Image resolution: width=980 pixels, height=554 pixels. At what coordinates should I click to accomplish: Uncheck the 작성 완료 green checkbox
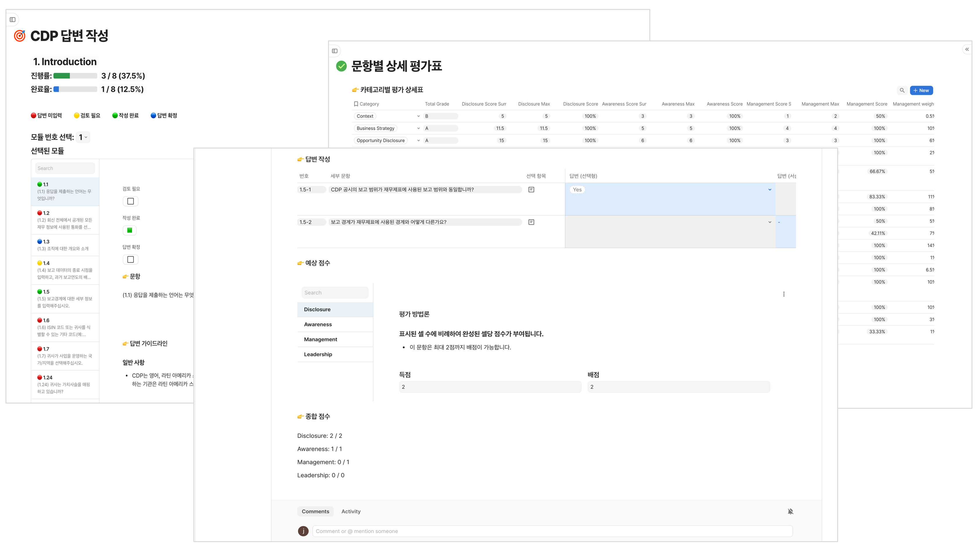click(x=130, y=230)
